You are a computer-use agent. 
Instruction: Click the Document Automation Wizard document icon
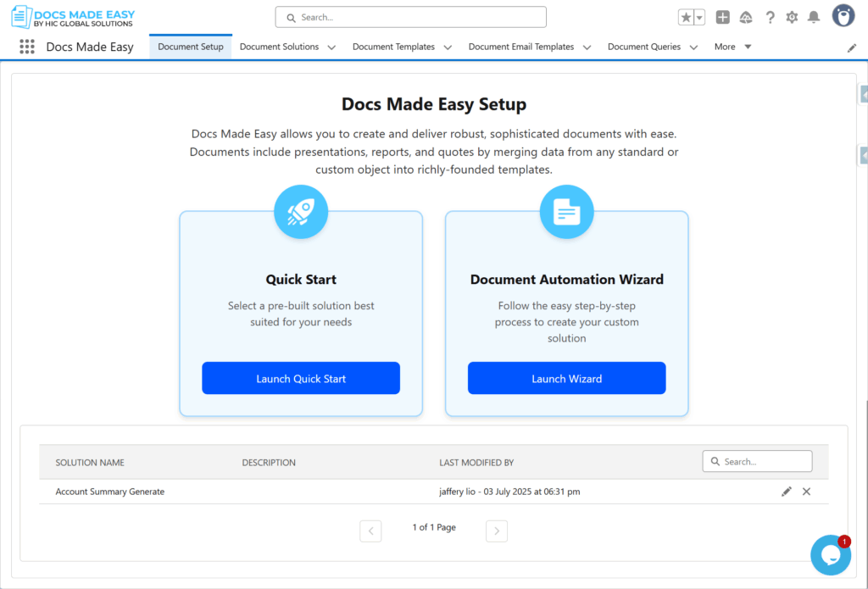(566, 212)
